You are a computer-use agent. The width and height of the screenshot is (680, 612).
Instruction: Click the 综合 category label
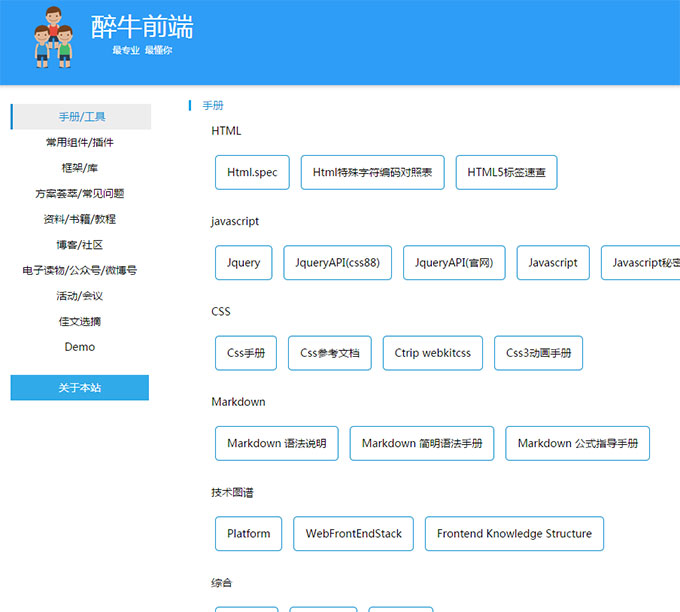point(222,583)
